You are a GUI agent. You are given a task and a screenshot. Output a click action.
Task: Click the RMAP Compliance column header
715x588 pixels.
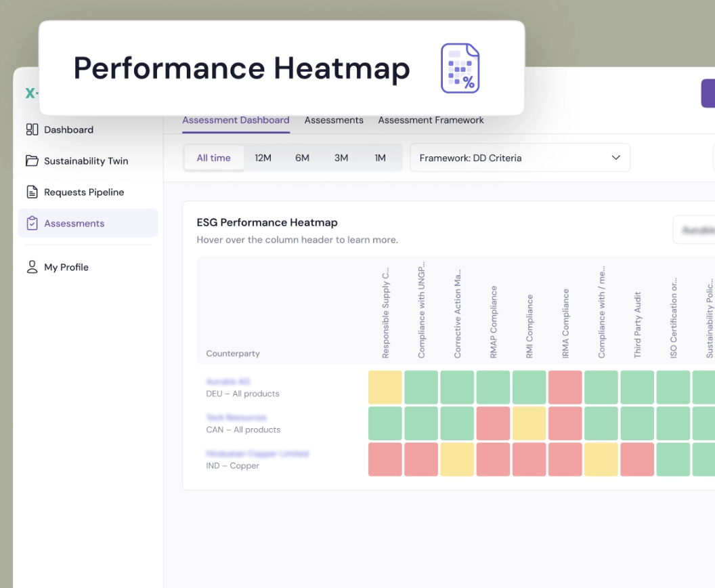(x=494, y=322)
